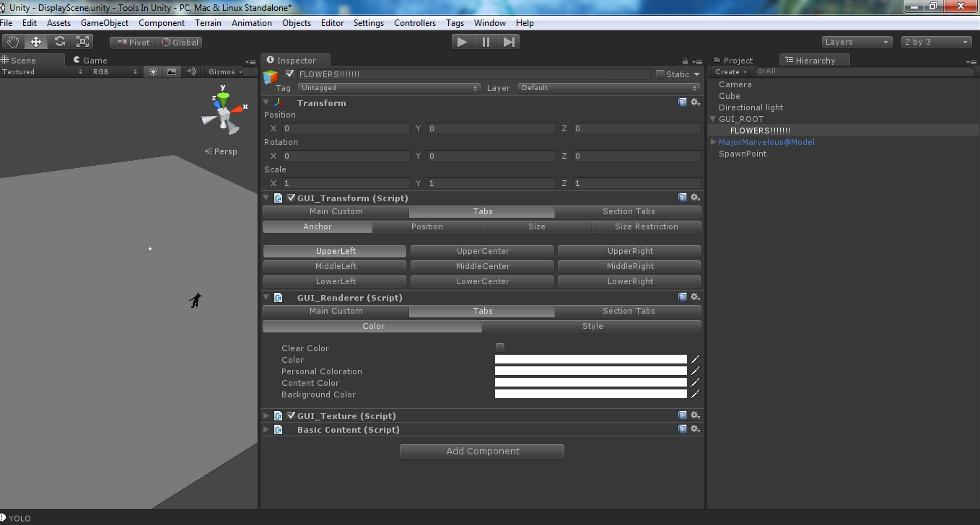Image resolution: width=980 pixels, height=525 pixels.
Task: Switch from Pivot to Global mode
Action: [179, 42]
